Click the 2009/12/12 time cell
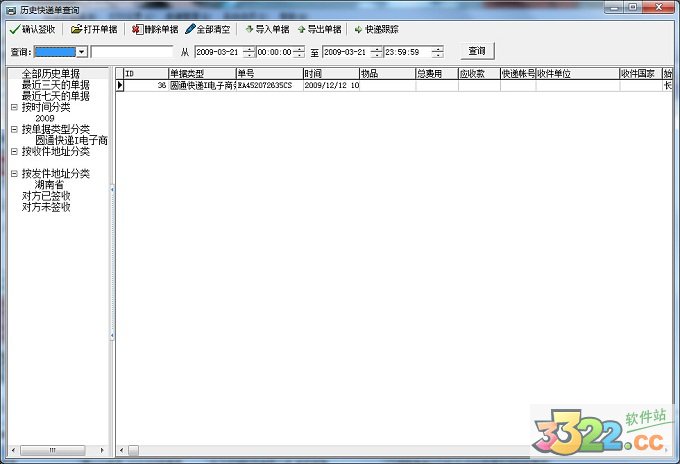 [x=331, y=85]
